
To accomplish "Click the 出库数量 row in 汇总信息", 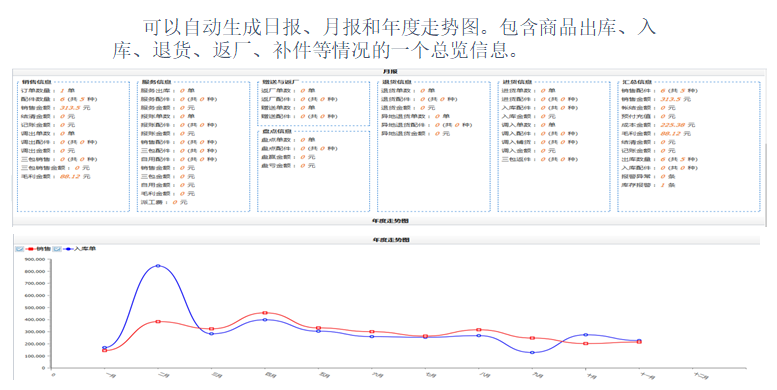I will [x=660, y=159].
